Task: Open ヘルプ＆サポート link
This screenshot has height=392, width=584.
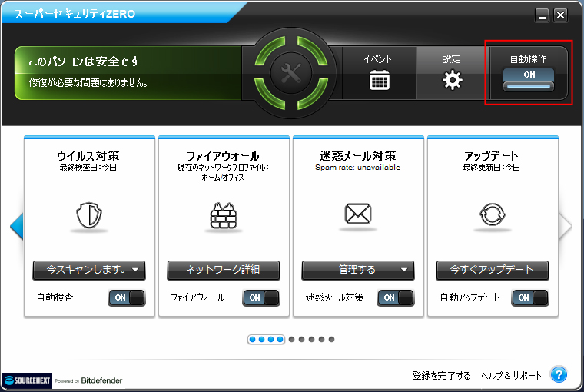Action: [x=511, y=376]
